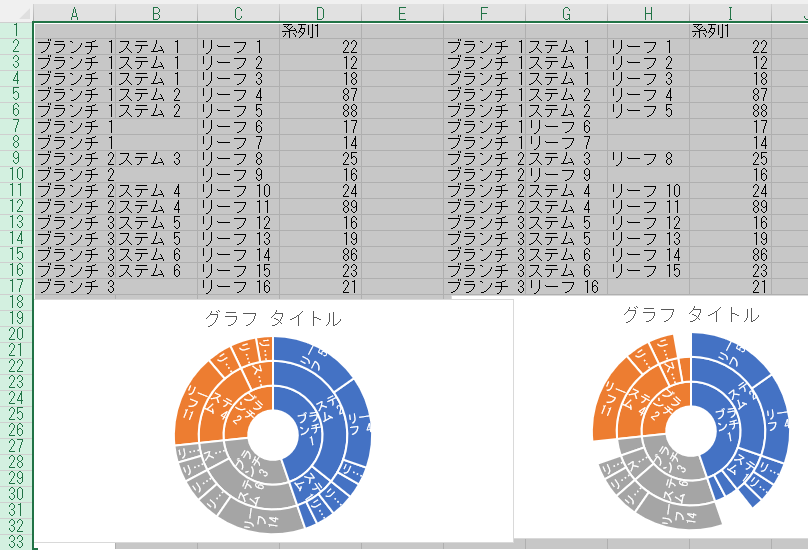Select cell D12 with value 89
Image resolution: width=808 pixels, height=550 pixels.
coord(321,207)
